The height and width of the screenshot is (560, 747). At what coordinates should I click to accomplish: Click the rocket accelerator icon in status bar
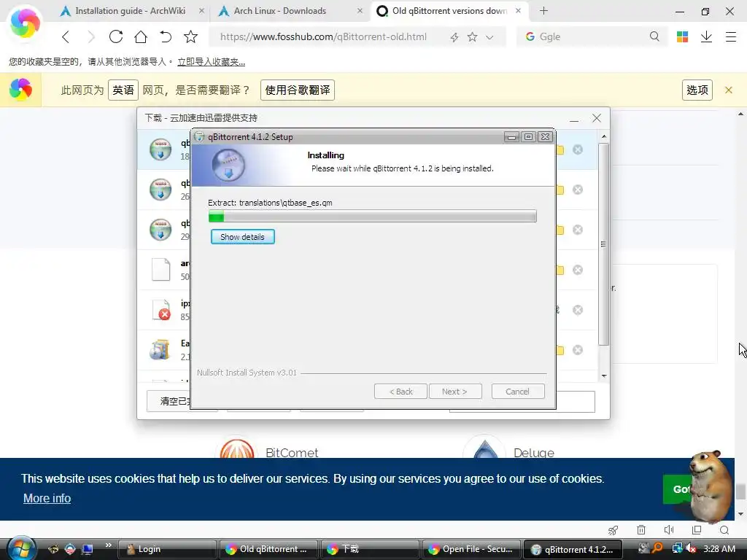click(x=613, y=530)
